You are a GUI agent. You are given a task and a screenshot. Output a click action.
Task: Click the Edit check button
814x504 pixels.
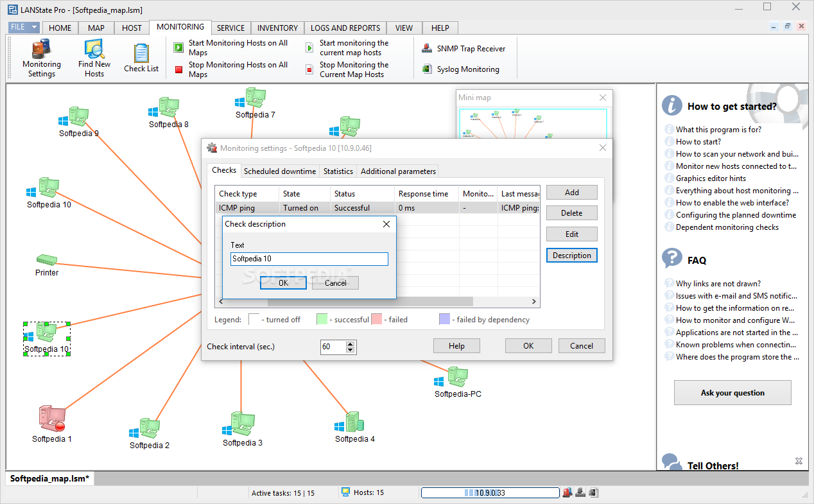571,234
